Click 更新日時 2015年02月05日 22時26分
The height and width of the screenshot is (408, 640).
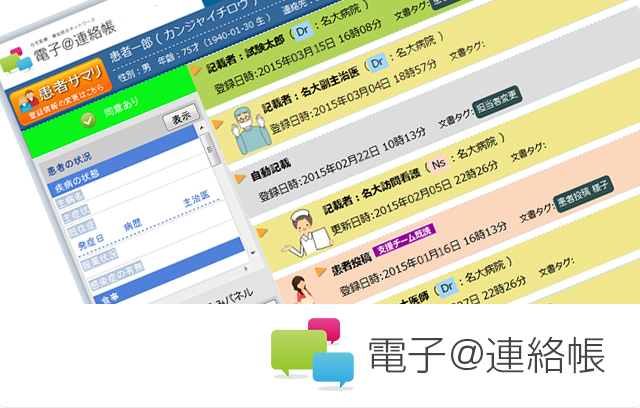414,198
